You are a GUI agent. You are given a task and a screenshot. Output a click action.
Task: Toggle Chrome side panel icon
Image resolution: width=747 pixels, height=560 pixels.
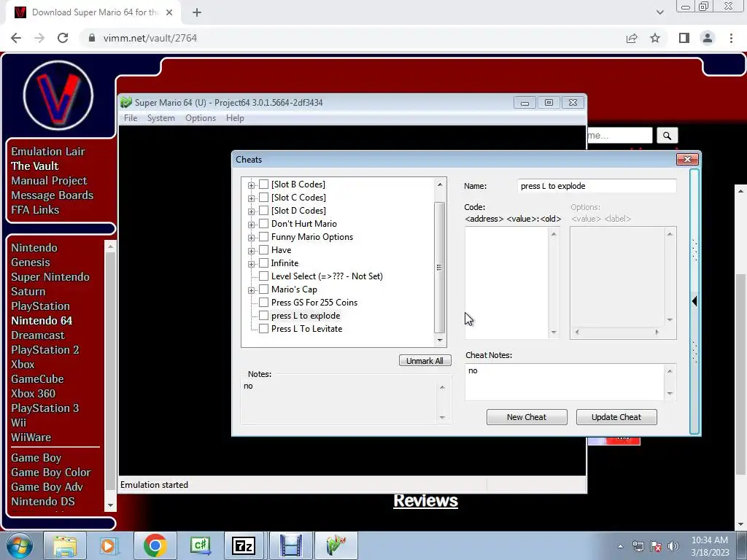click(684, 38)
